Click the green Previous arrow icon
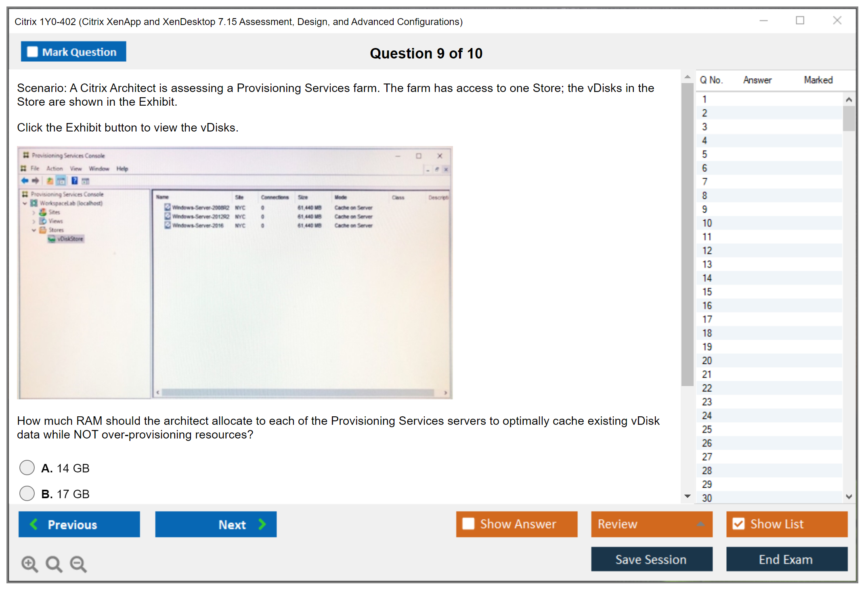This screenshot has height=593, width=868. pyautogui.click(x=34, y=524)
